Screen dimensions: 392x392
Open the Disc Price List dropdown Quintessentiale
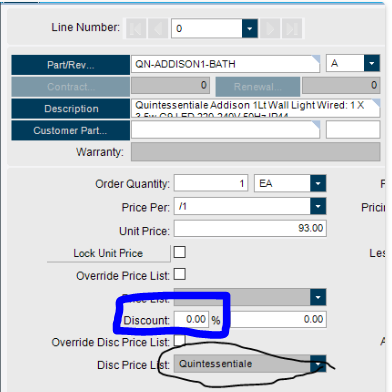[318, 364]
